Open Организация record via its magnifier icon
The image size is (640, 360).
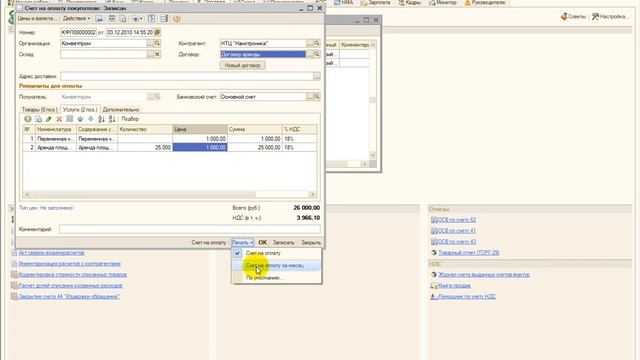tap(157, 43)
